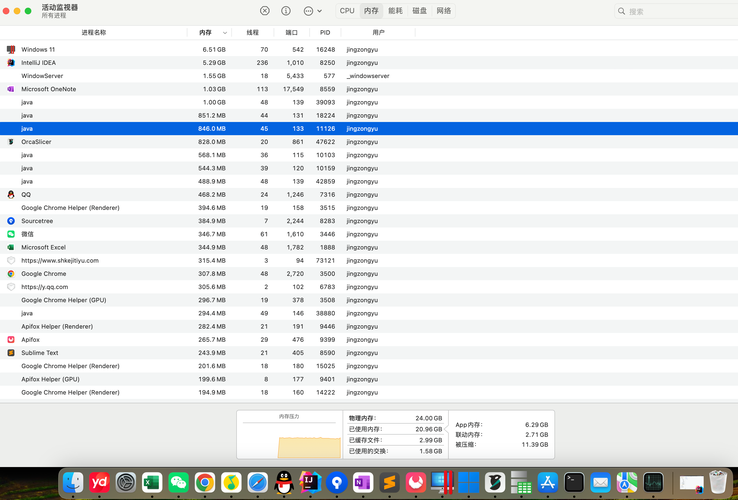Switch to the 能耗 tab
738x500 pixels.
(395, 11)
